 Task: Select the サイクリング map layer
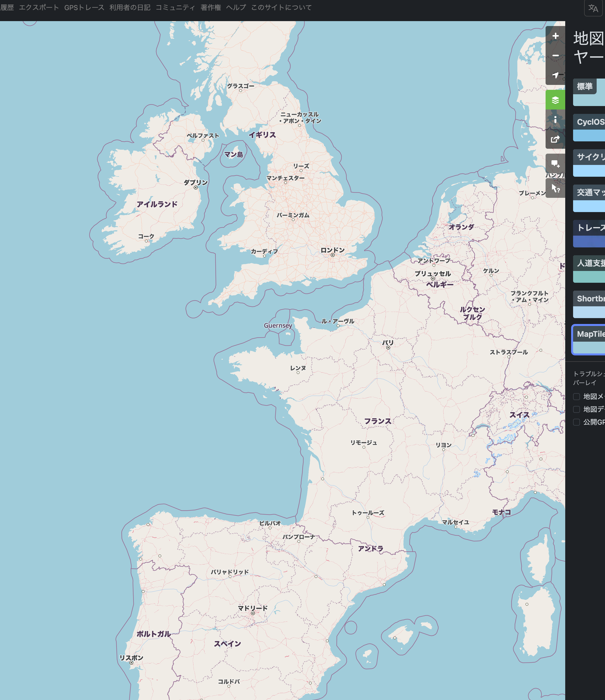point(589,163)
